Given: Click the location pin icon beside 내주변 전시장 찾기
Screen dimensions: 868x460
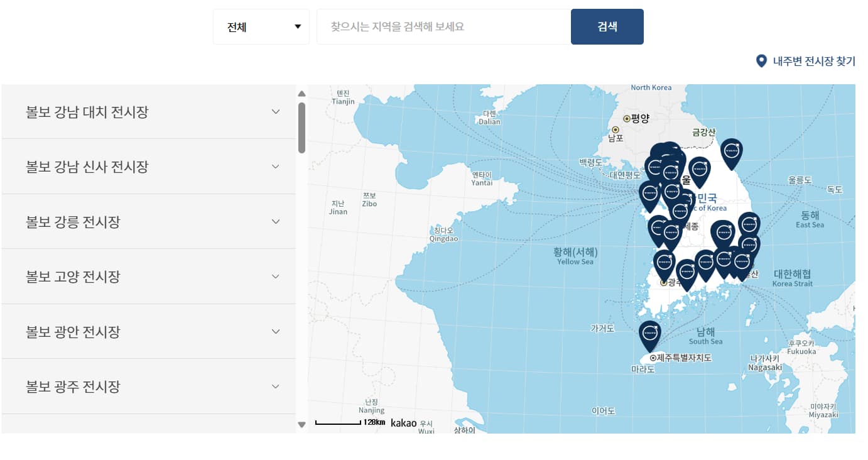Looking at the screenshot, I should click(x=761, y=61).
